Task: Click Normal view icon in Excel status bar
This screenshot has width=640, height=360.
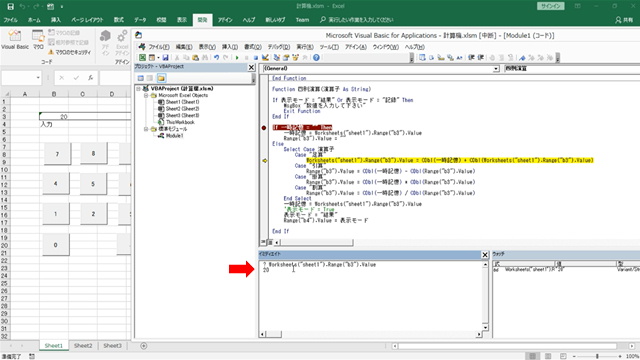Action: (532, 356)
